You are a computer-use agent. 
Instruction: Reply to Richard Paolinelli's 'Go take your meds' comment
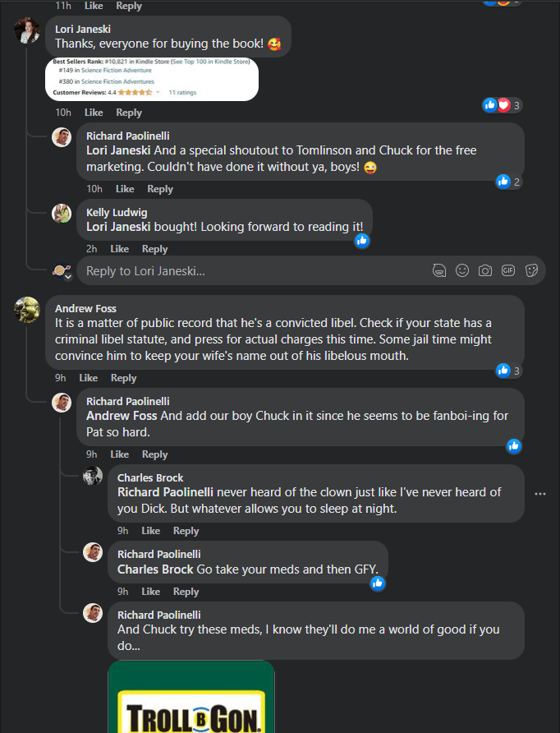pyautogui.click(x=186, y=592)
